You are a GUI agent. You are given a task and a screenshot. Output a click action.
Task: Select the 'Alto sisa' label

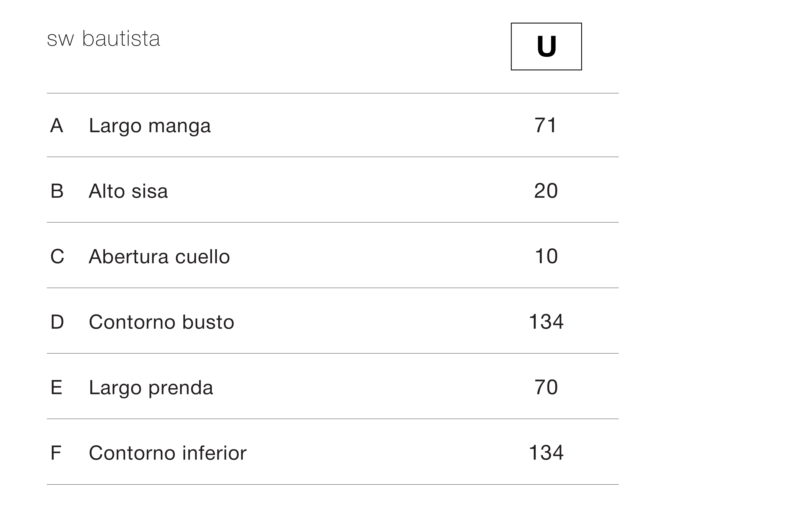pyautogui.click(x=128, y=191)
